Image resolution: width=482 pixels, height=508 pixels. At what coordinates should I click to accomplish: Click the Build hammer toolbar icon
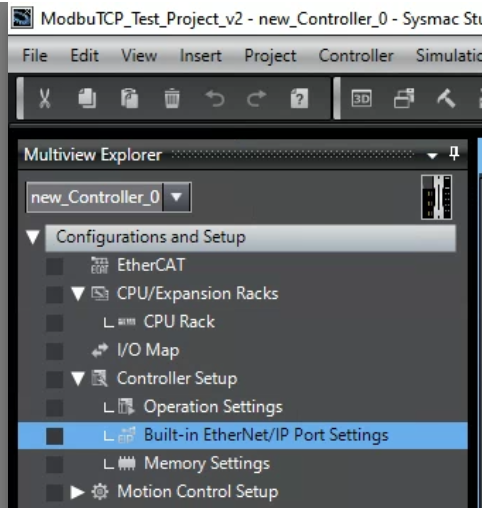click(446, 98)
